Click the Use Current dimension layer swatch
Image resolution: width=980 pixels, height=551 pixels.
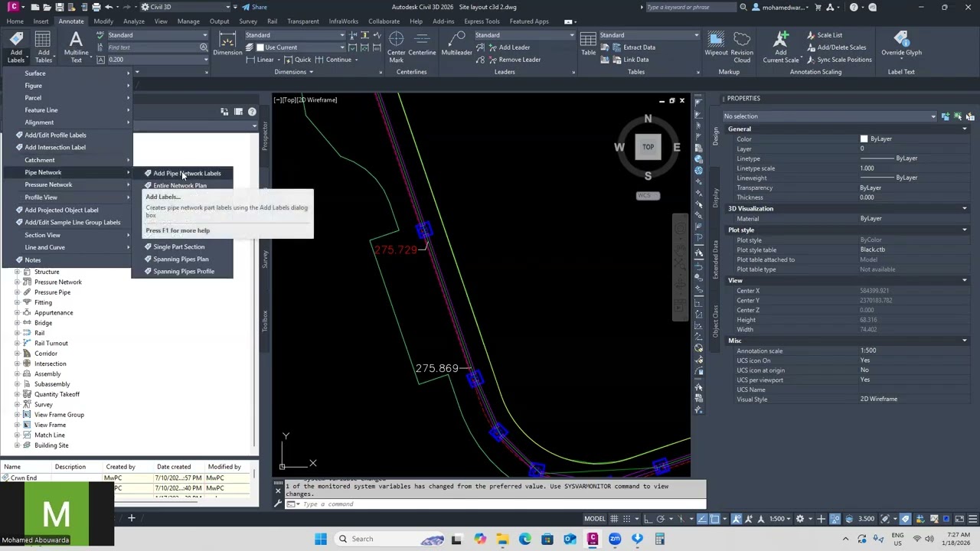click(x=260, y=47)
